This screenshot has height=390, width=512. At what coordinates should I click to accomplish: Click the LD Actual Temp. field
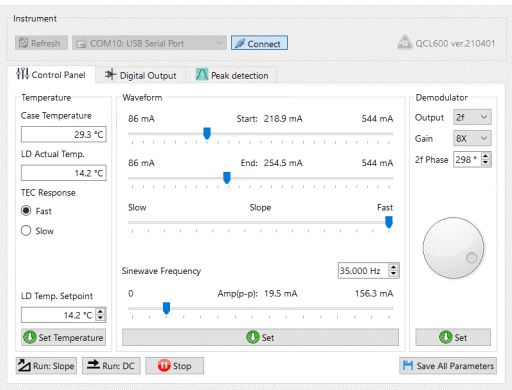tap(64, 173)
